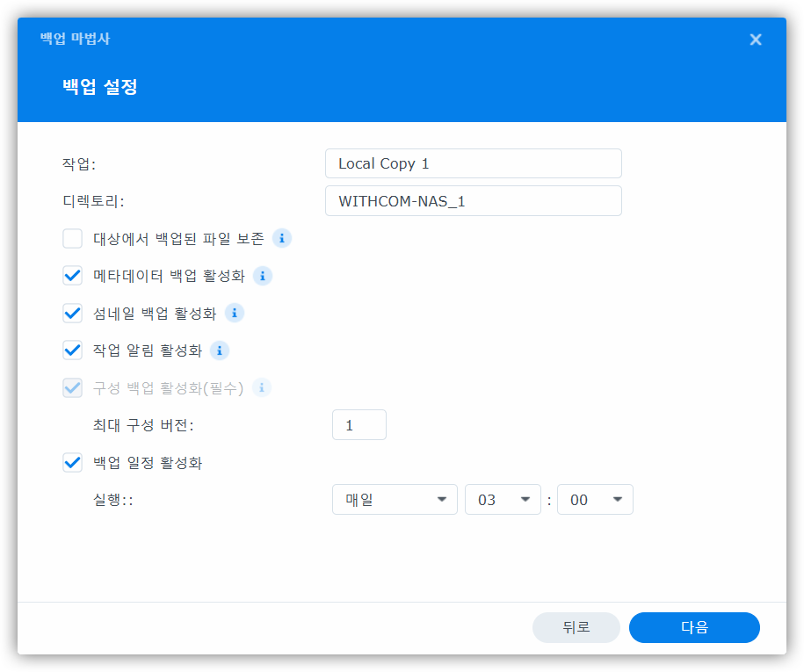Uncheck 백업 일정 활성화 checkbox
This screenshot has height=672, width=804.
tap(73, 463)
